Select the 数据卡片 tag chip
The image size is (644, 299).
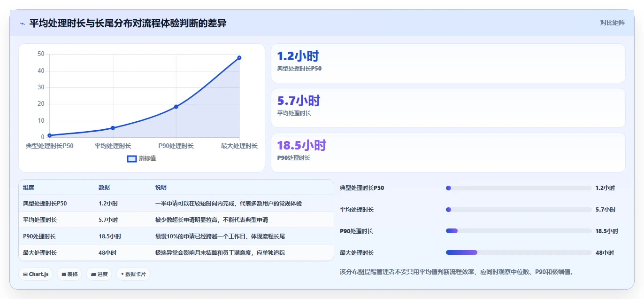point(133,274)
